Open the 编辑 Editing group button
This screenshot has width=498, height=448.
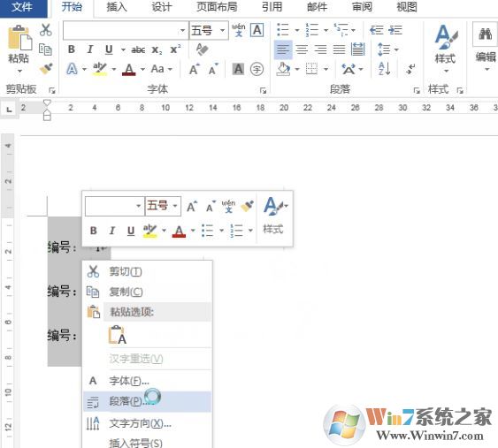[486, 49]
